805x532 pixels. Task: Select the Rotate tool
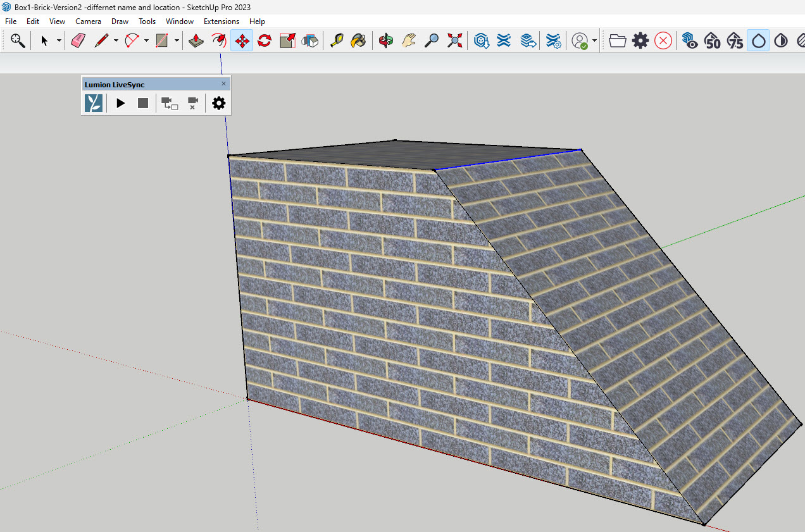click(265, 41)
